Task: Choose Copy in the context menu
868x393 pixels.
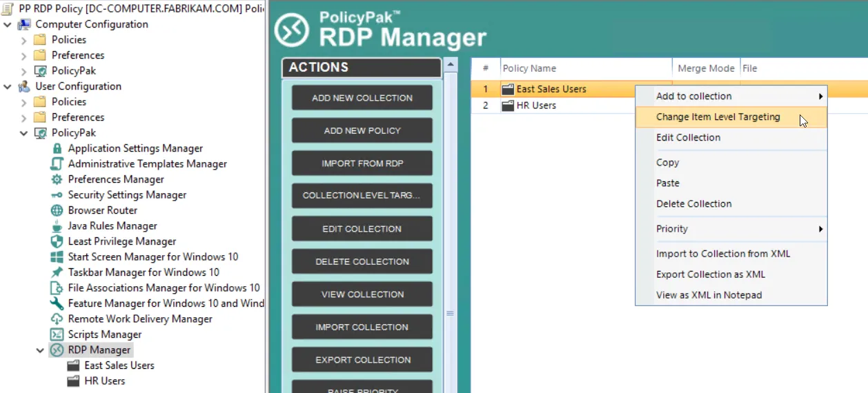Action: [x=731, y=163]
